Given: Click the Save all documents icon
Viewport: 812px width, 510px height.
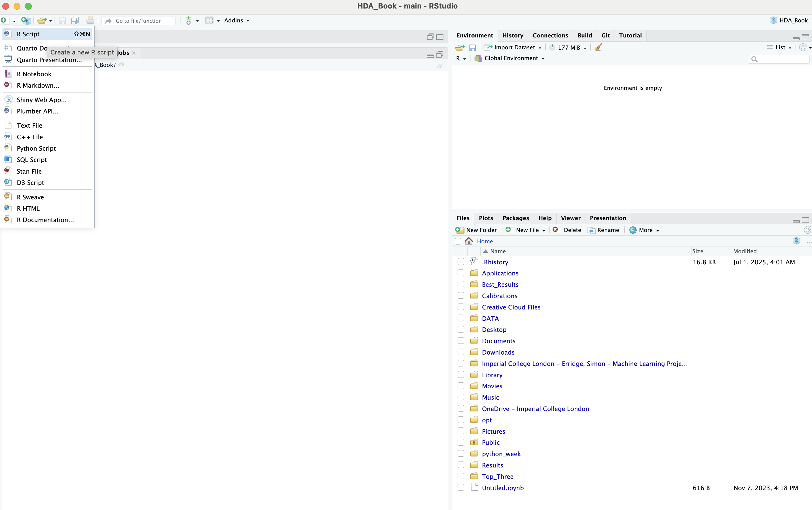Looking at the screenshot, I should coord(75,21).
